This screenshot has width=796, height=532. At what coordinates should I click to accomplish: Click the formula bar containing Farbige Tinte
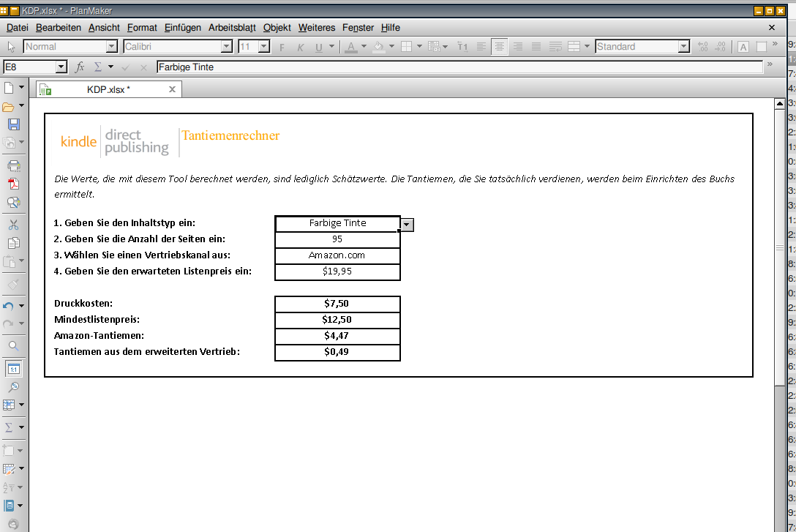459,67
